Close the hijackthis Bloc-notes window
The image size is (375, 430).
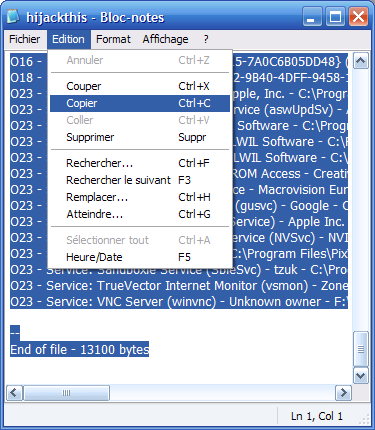tap(358, 17)
